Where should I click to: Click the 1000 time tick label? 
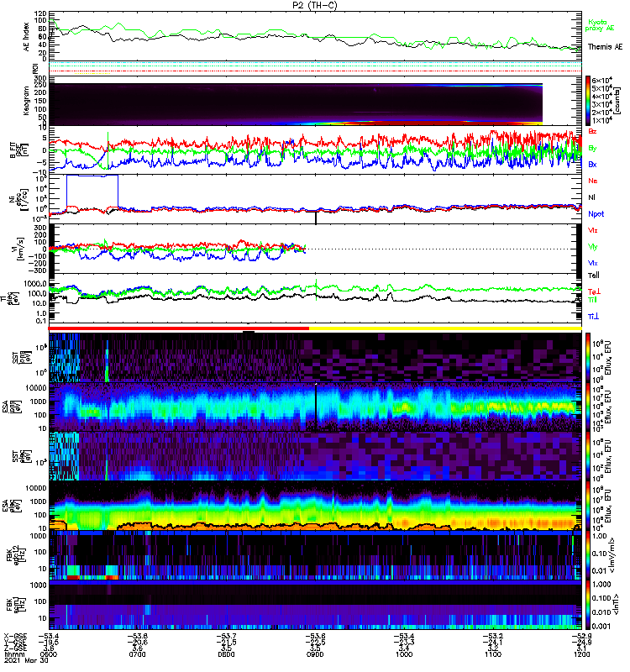click(404, 654)
